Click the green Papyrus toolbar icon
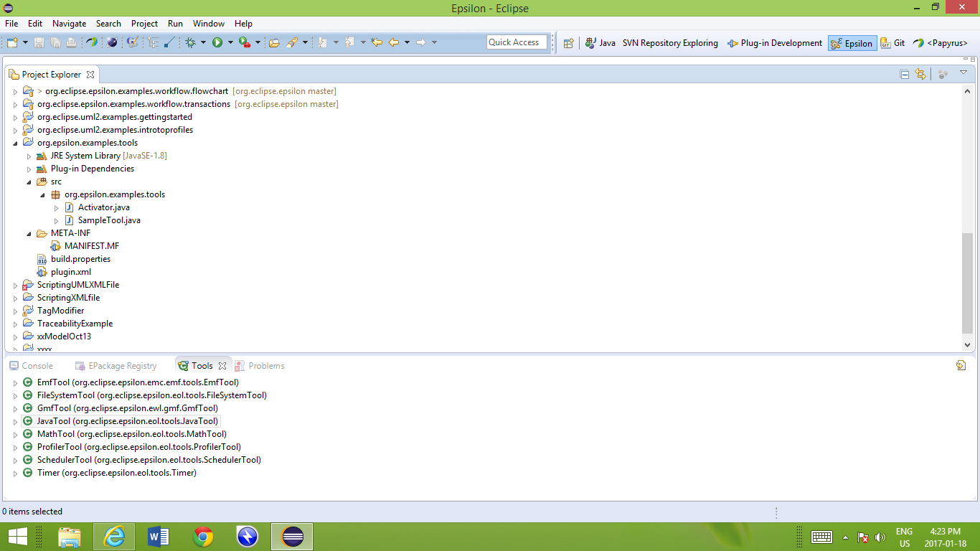 (92, 43)
